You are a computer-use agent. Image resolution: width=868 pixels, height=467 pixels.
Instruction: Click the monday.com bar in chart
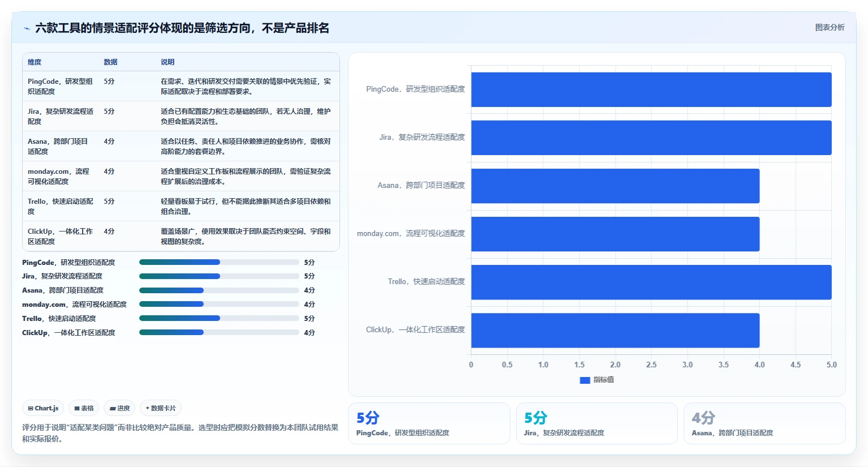615,234
